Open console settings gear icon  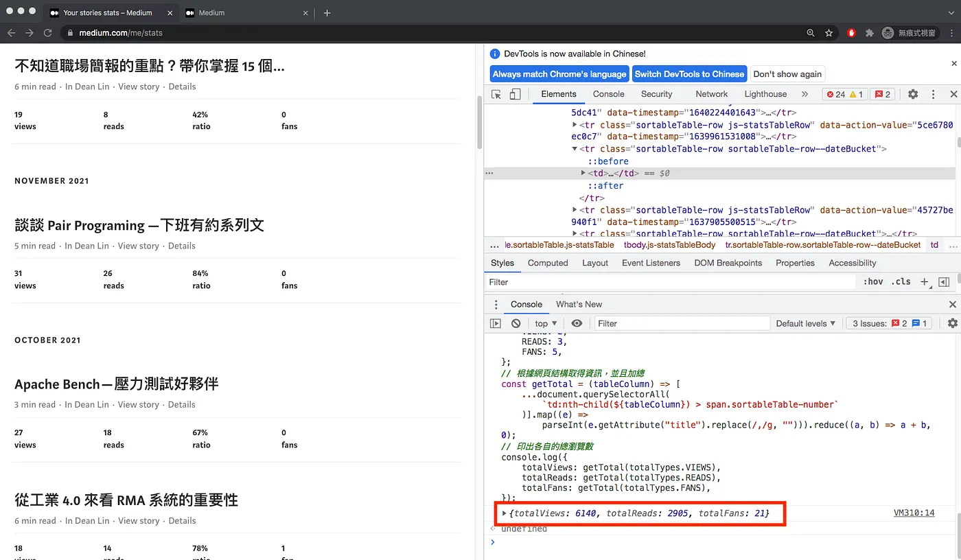point(952,323)
